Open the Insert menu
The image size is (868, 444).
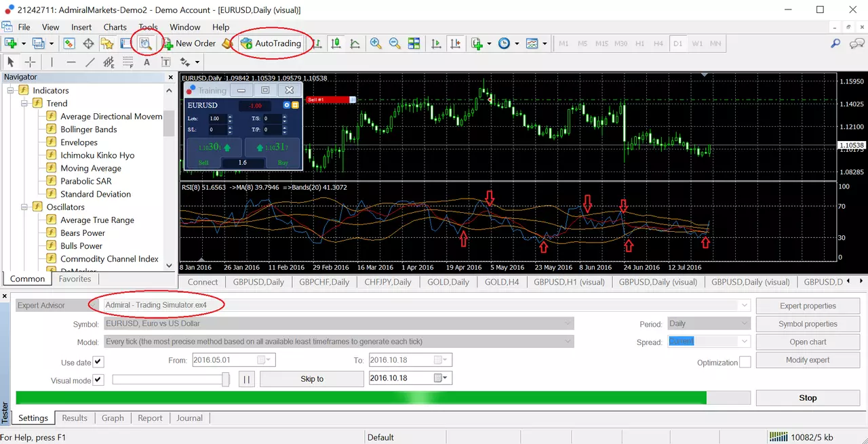(81, 27)
